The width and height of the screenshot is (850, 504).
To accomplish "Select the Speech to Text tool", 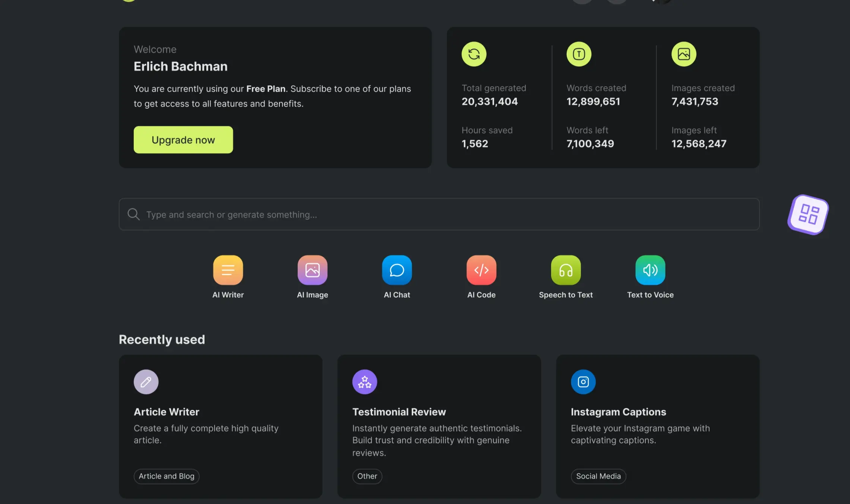I will point(566,270).
